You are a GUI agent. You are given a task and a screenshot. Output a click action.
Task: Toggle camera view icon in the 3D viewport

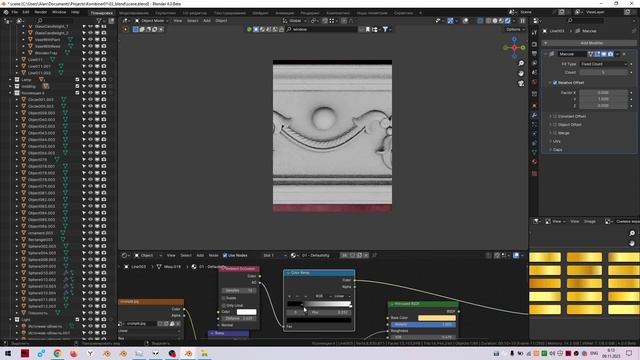(x=521, y=83)
